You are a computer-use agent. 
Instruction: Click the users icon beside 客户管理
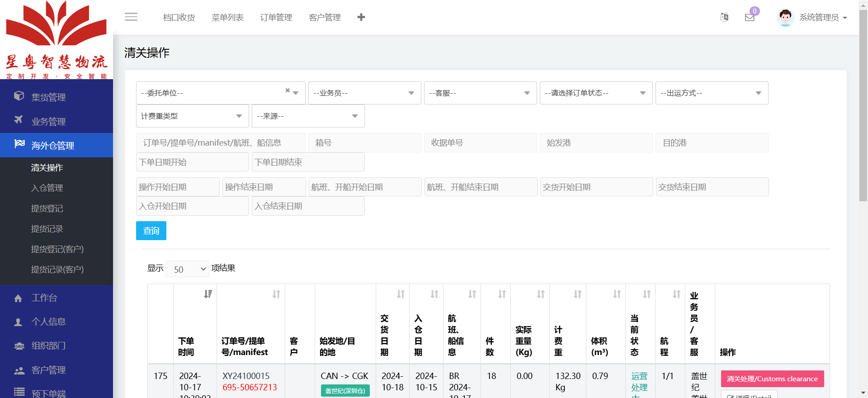click(x=19, y=370)
